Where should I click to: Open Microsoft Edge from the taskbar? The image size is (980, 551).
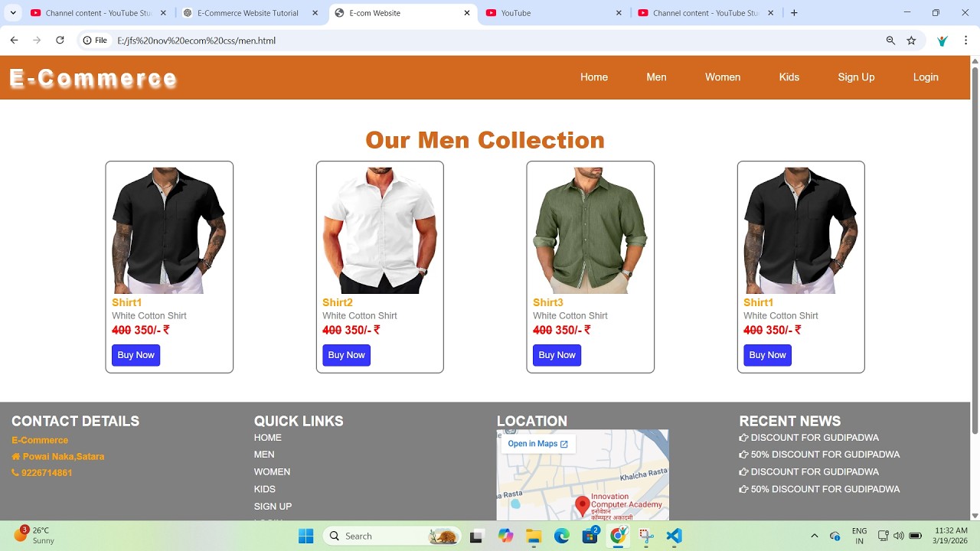(562, 536)
